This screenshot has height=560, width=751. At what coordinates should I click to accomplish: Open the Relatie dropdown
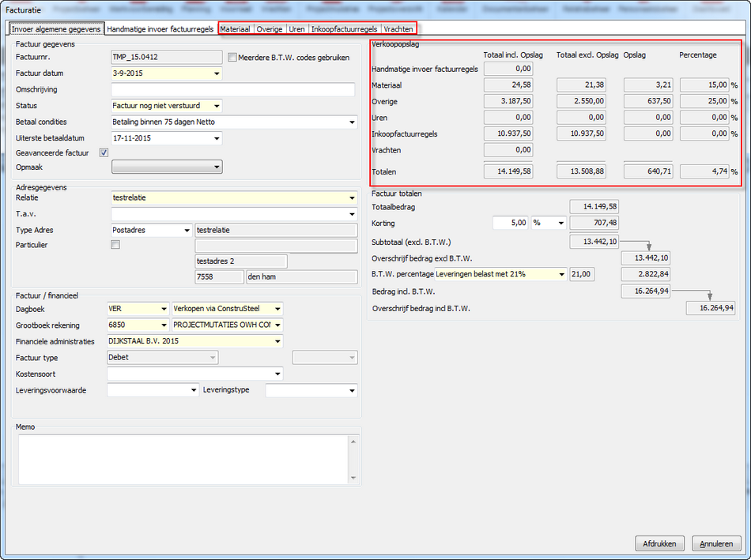352,197
